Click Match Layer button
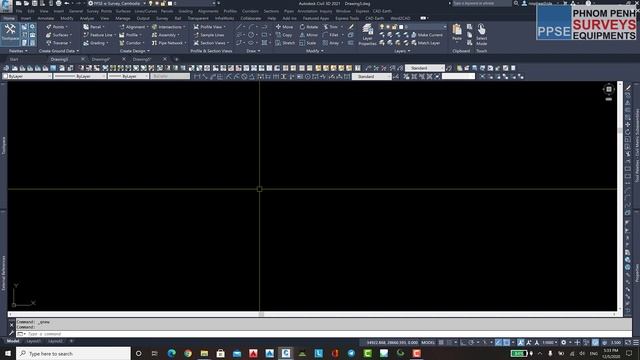 click(426, 43)
